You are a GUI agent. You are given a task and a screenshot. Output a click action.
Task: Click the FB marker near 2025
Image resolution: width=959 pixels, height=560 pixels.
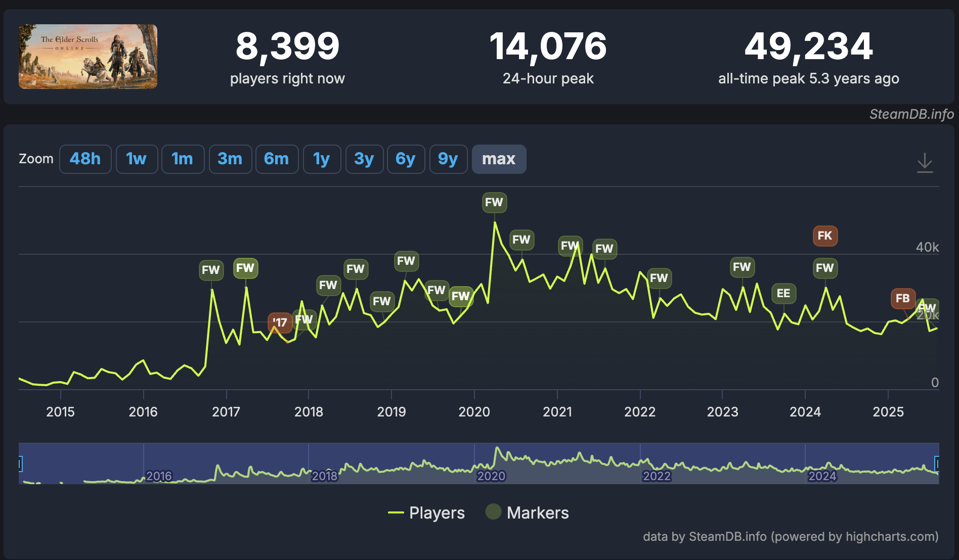click(x=903, y=298)
